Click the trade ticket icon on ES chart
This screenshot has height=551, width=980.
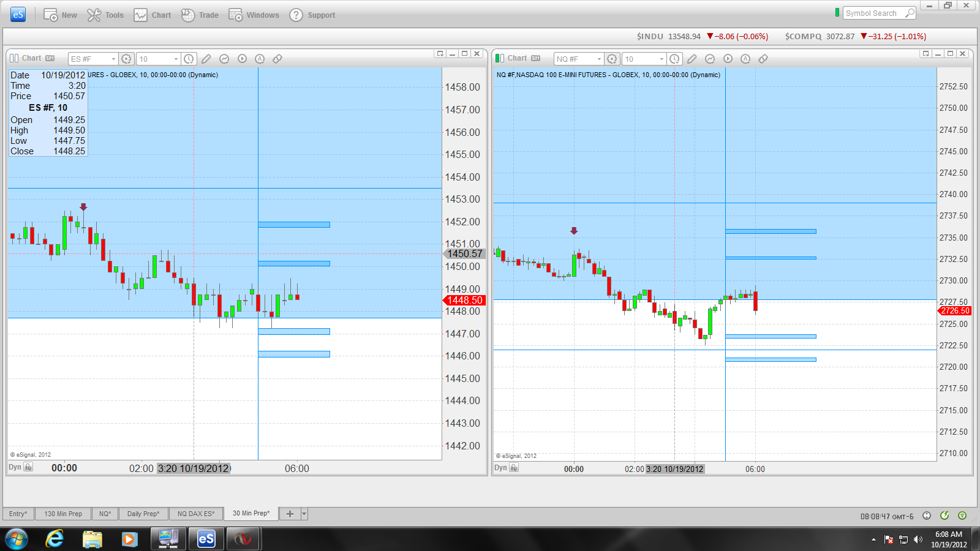(277, 59)
